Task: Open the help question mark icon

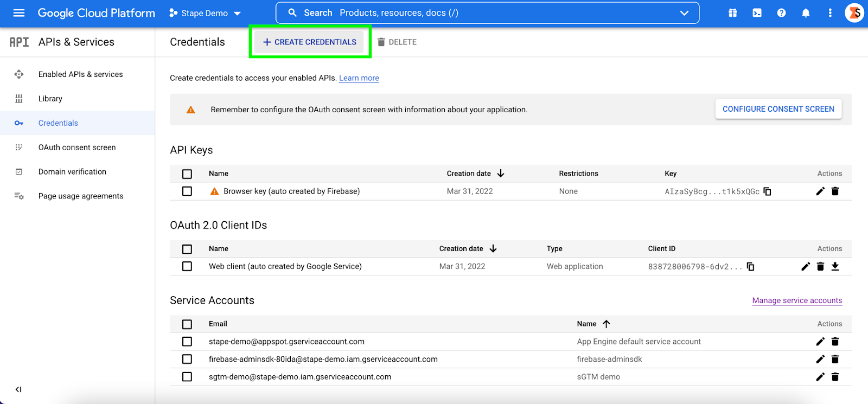Action: coord(781,13)
